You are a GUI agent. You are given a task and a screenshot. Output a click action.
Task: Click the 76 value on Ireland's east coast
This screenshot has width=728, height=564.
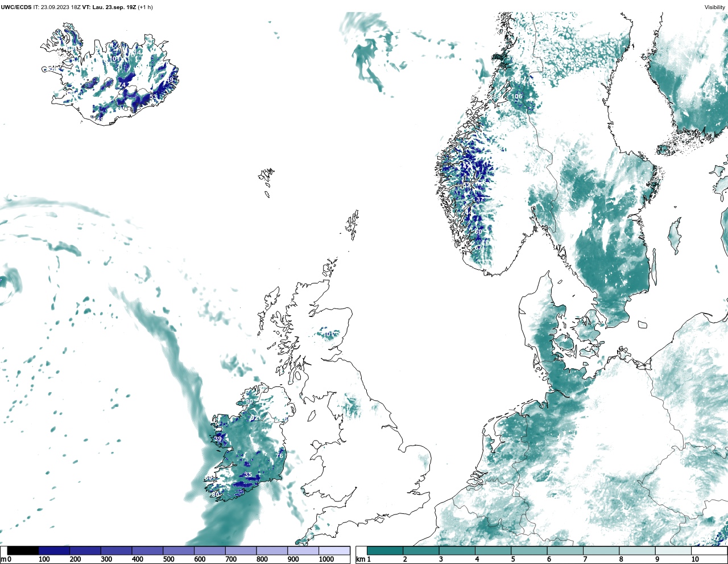(279, 456)
